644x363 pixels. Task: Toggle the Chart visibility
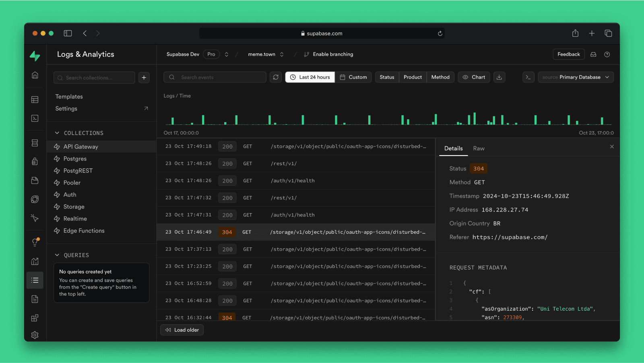[474, 77]
